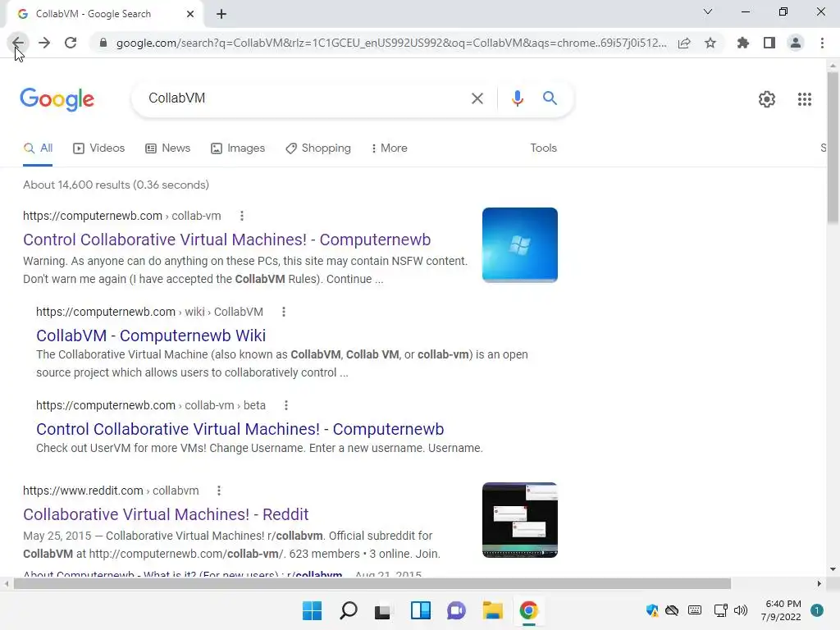The height and width of the screenshot is (630, 840).
Task: Open search Tools options
Action: click(543, 148)
